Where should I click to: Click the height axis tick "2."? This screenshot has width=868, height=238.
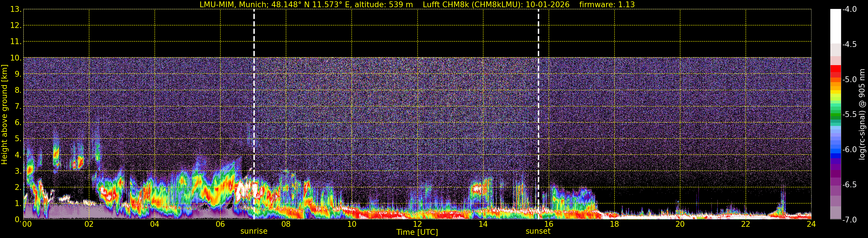click(18, 187)
